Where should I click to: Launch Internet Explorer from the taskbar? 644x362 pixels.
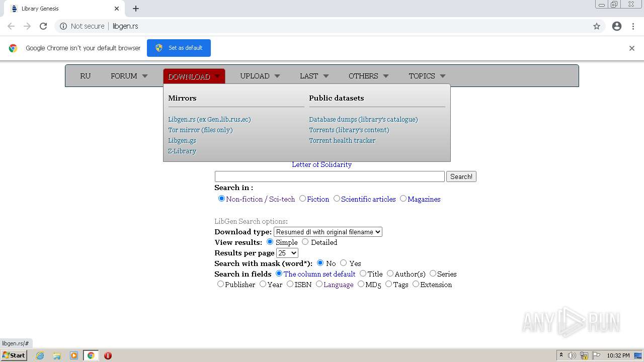(40, 355)
